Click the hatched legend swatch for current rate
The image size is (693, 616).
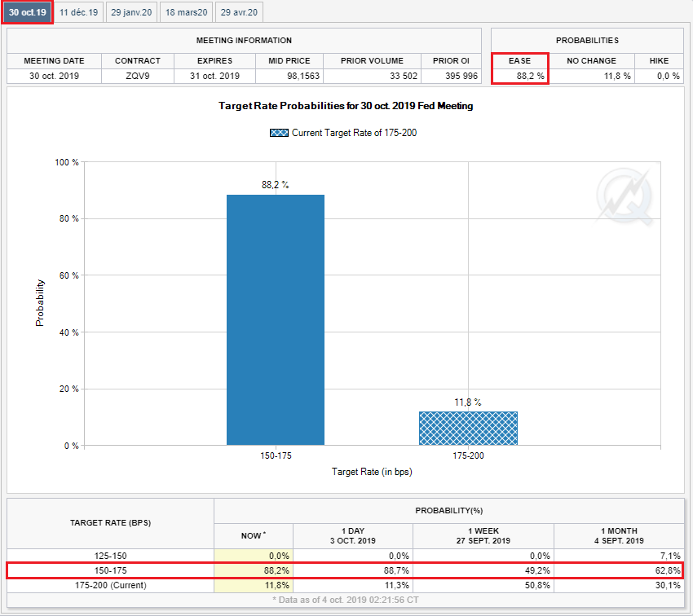click(279, 133)
